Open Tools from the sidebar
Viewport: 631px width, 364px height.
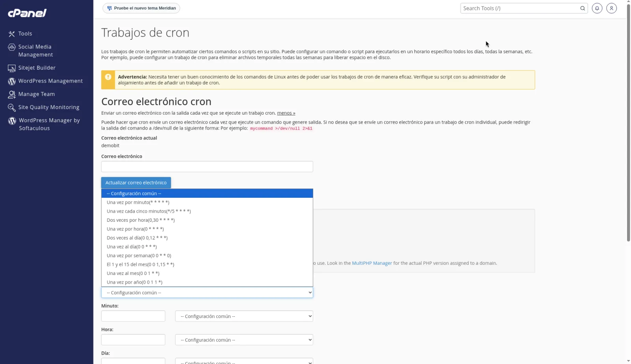(x=25, y=34)
